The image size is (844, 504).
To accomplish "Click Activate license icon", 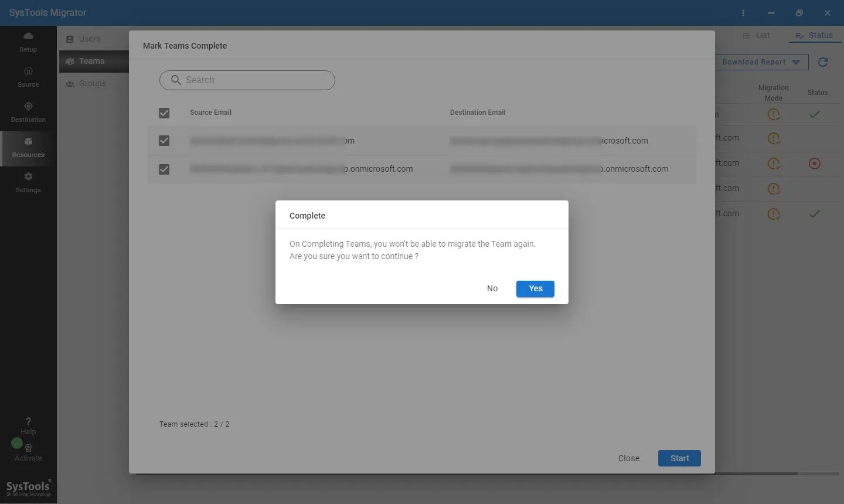I will pos(28,448).
